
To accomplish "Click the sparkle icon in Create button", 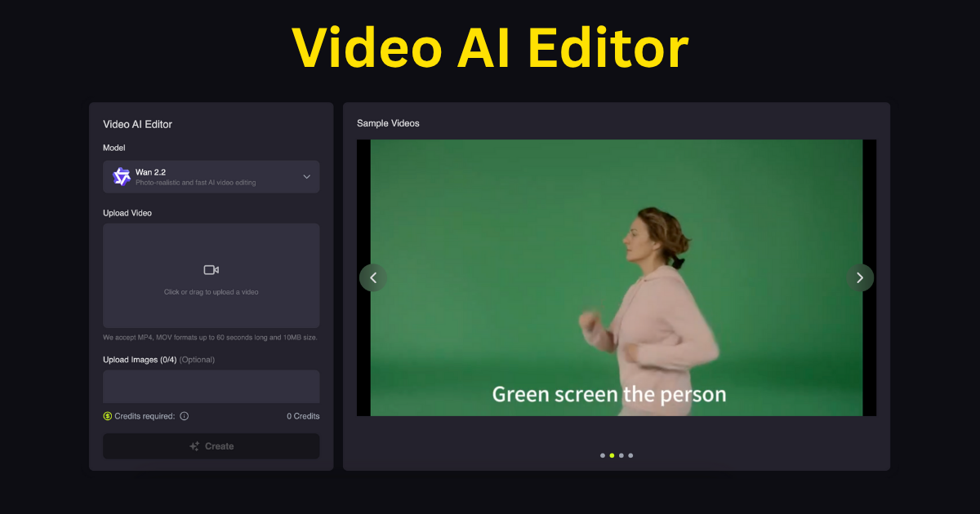I will point(194,446).
